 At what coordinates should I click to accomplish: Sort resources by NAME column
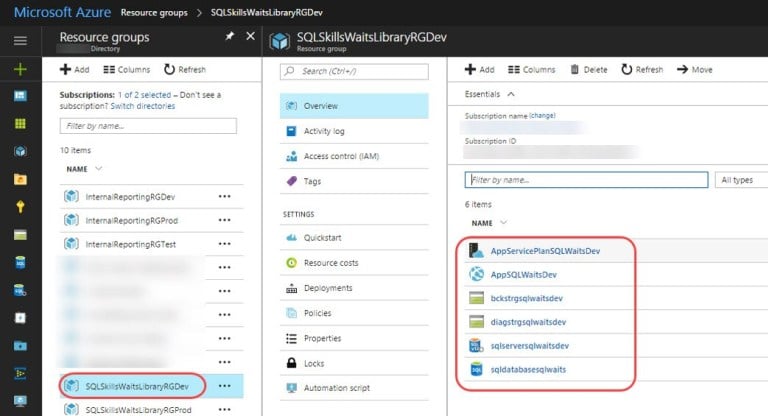pyautogui.click(x=489, y=222)
